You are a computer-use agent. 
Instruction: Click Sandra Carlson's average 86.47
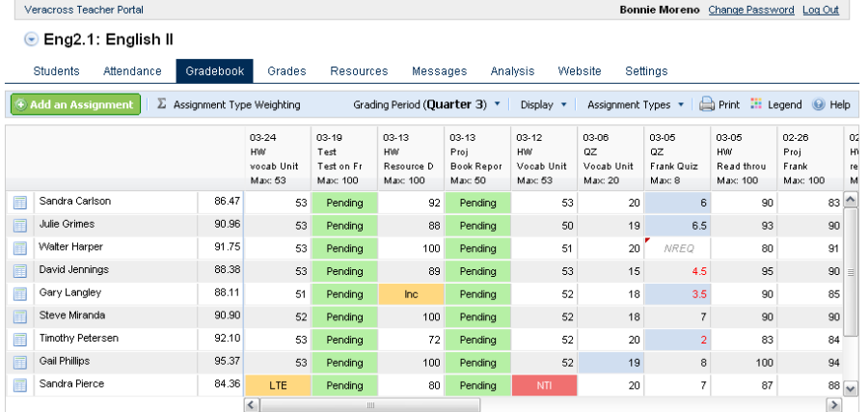click(227, 201)
